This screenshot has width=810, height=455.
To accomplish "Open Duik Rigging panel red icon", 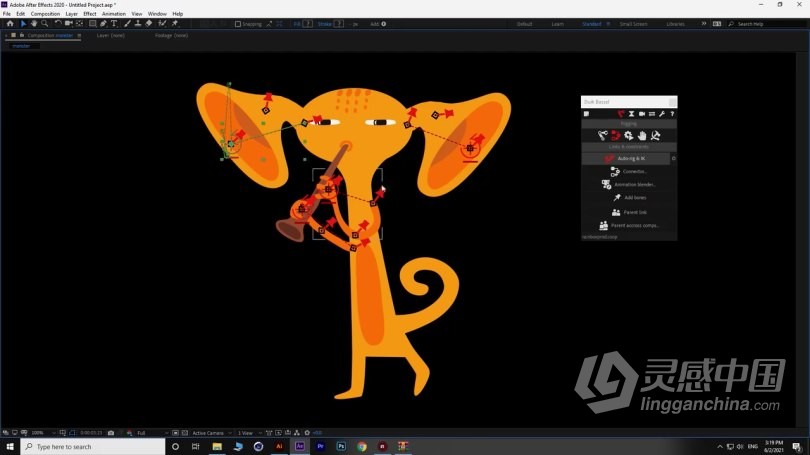I will [x=621, y=114].
